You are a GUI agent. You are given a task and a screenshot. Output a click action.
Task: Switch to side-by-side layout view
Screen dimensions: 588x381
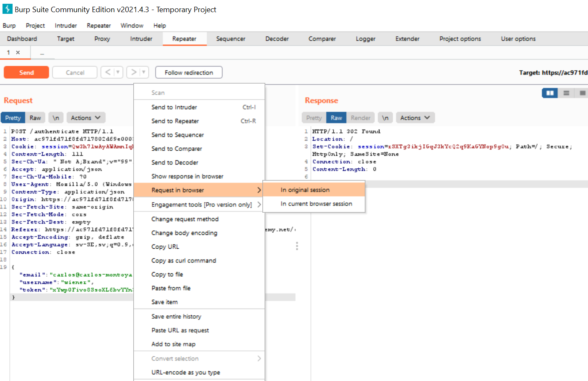pyautogui.click(x=550, y=93)
